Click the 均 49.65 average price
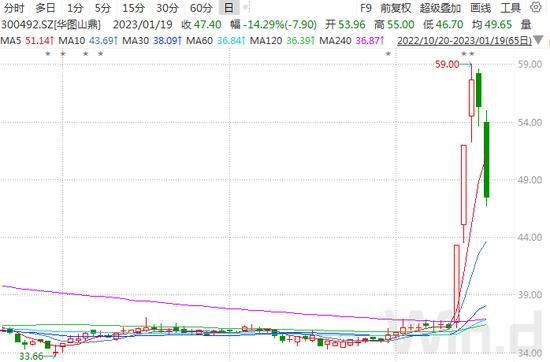 coord(492,25)
